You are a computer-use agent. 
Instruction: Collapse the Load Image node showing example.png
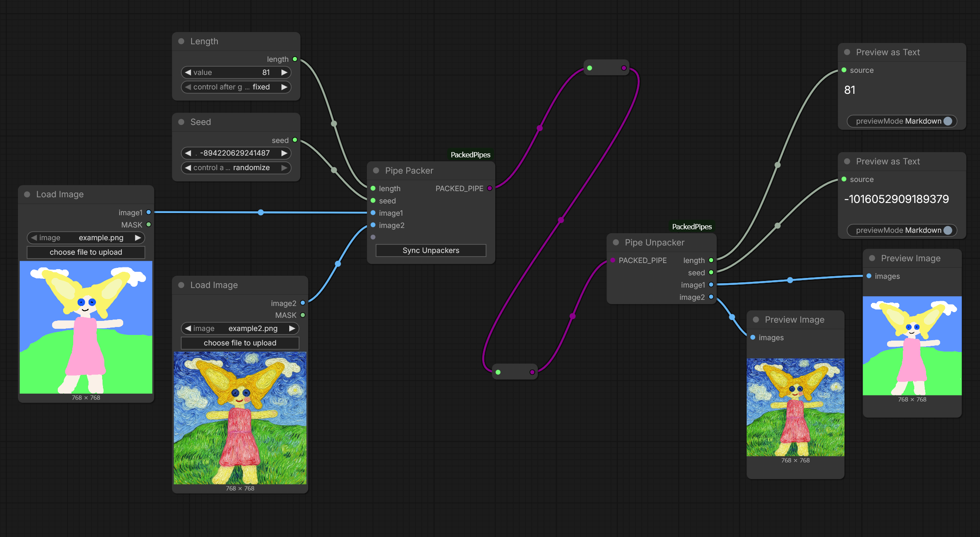(27, 194)
